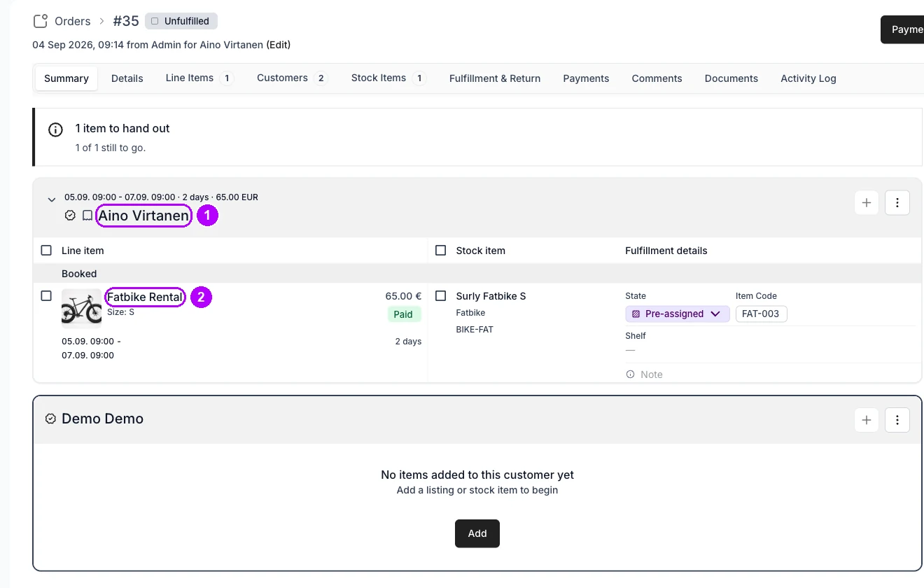Viewport: 924px width, 588px height.
Task: Open the Line Items tab
Action: [x=199, y=78]
